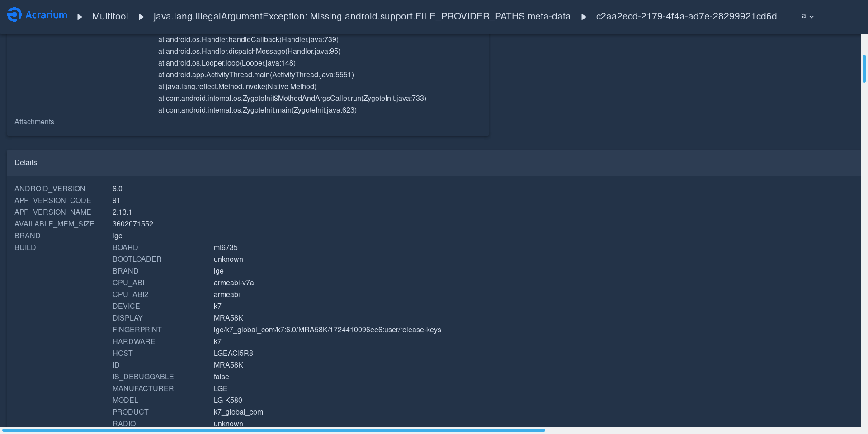Click the breadcrumb arrow after Multitool

pos(141,17)
